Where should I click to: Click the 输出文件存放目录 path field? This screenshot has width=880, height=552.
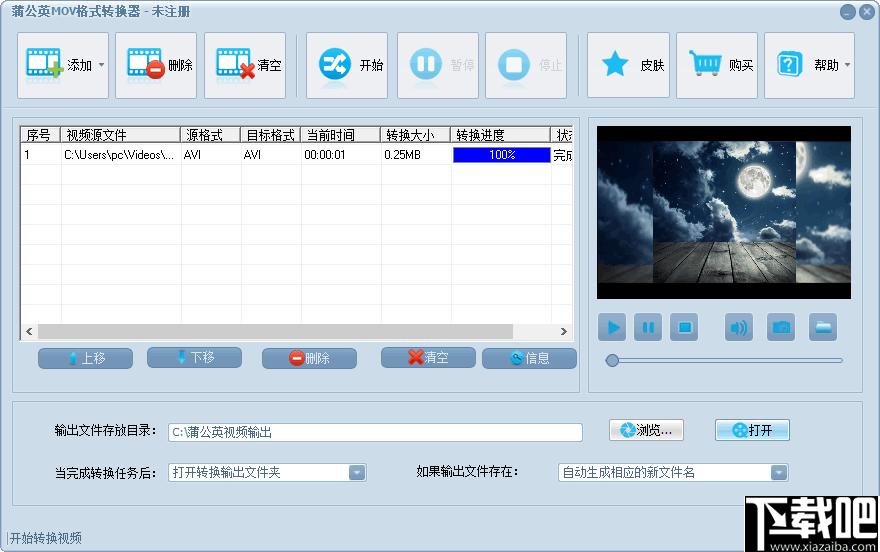pyautogui.click(x=375, y=432)
